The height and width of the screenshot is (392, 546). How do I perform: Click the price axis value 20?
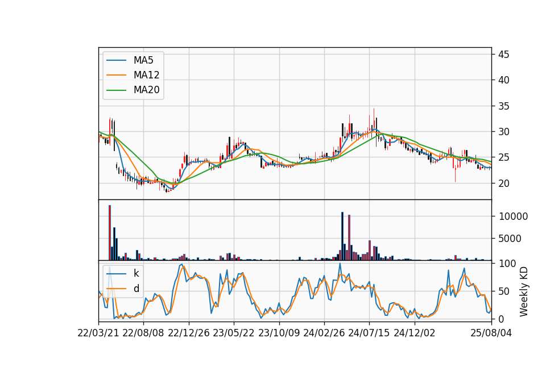[503, 184]
